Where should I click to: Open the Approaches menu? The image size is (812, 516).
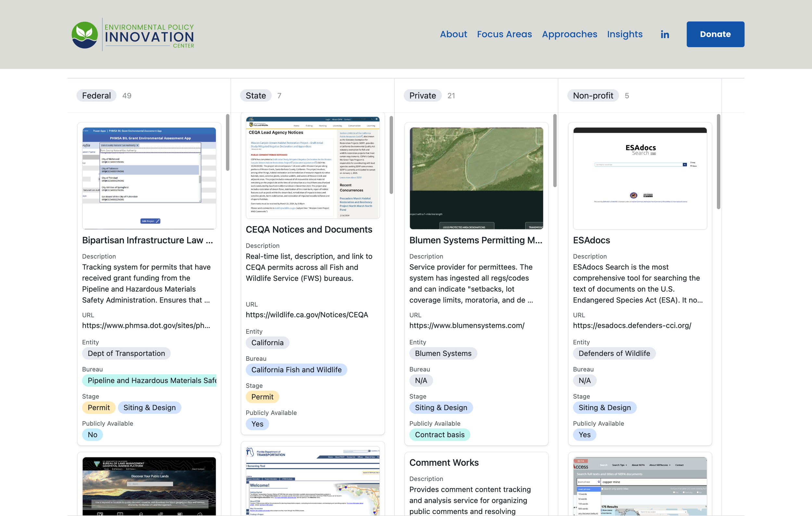coord(569,34)
